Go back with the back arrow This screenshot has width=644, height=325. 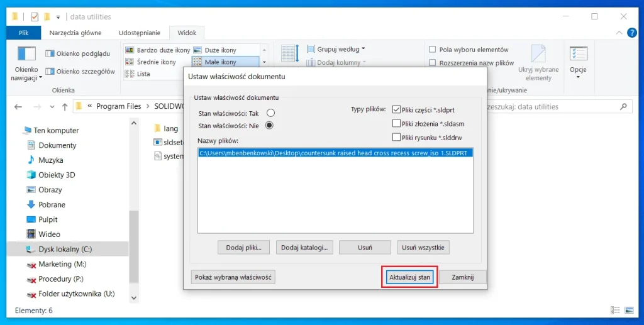click(x=18, y=107)
